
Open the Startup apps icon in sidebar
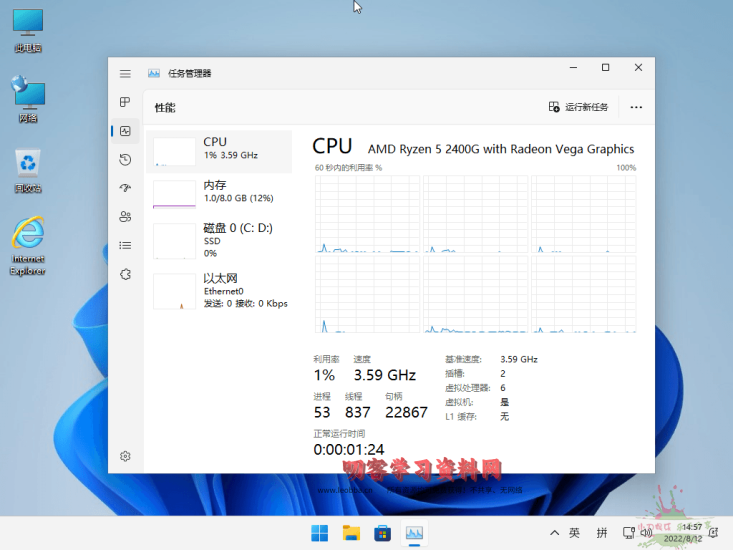click(x=125, y=188)
